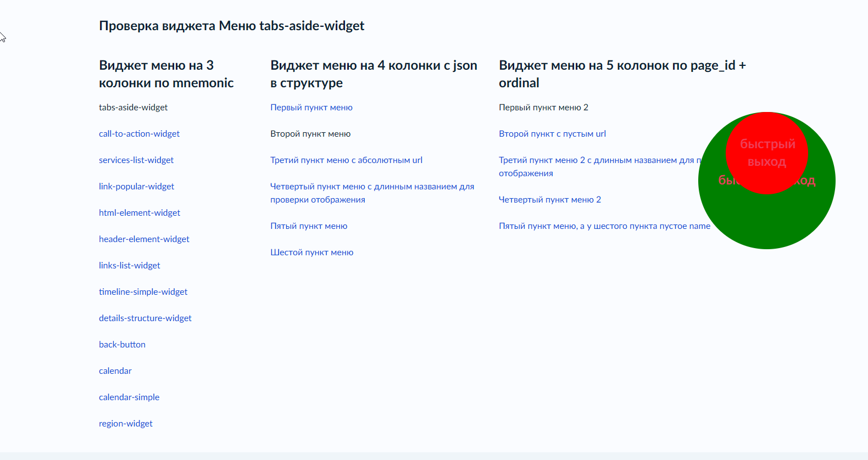The height and width of the screenshot is (460, 868).
Task: Click the back-button menu link
Action: 122,345
